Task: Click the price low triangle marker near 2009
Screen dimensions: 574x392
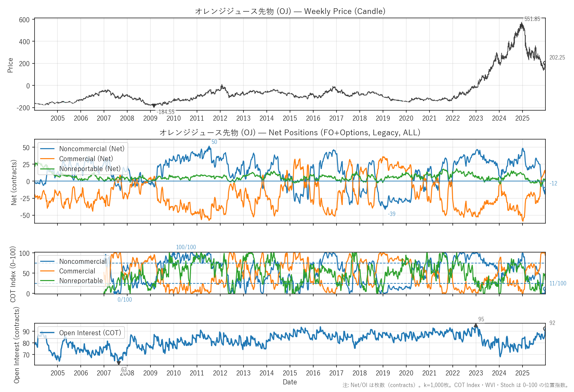Action: pyautogui.click(x=154, y=106)
